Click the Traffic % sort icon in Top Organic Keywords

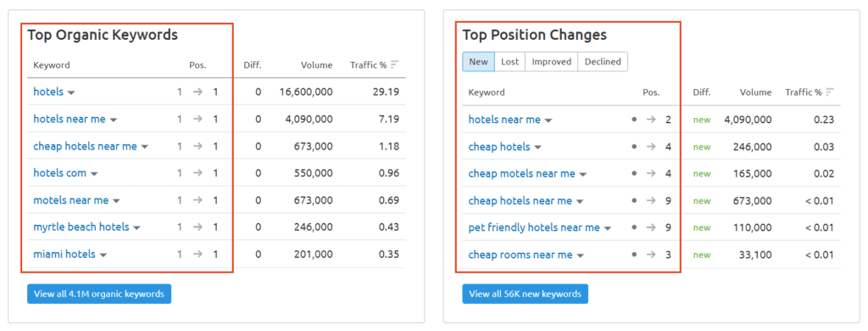click(394, 65)
